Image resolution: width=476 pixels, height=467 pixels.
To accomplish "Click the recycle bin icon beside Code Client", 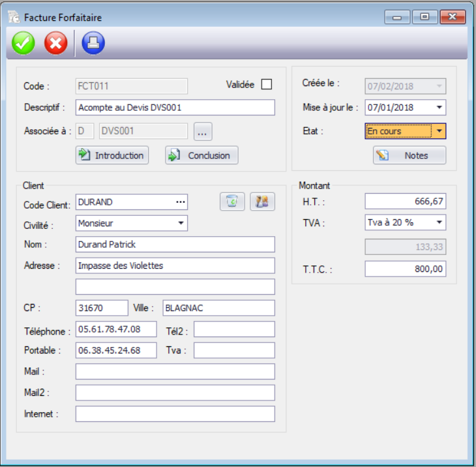I will pos(232,202).
